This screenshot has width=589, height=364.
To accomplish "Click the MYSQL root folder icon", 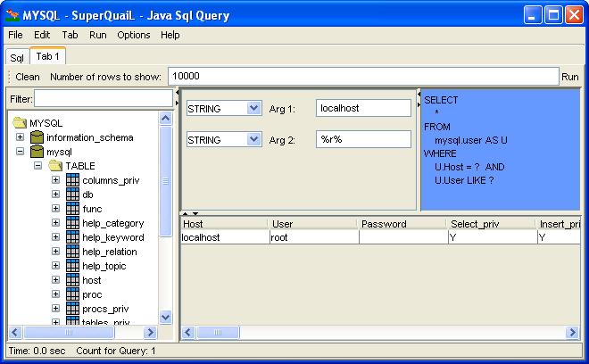I will (20, 123).
